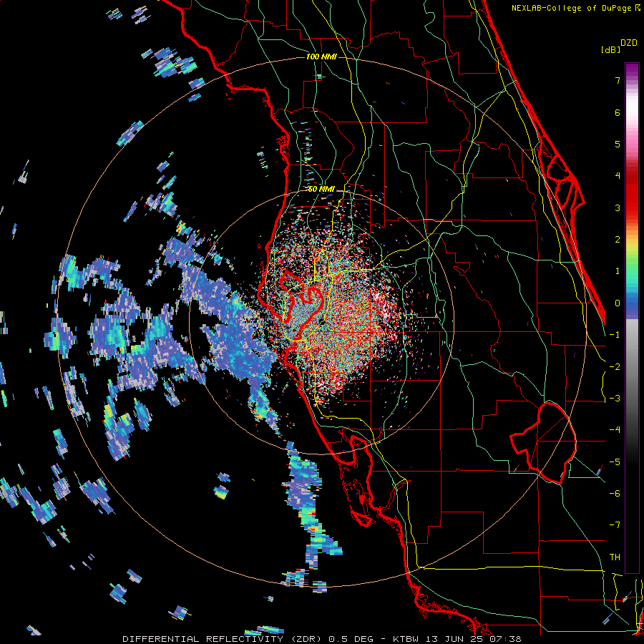Click the 1 value on the color scale

point(618,271)
